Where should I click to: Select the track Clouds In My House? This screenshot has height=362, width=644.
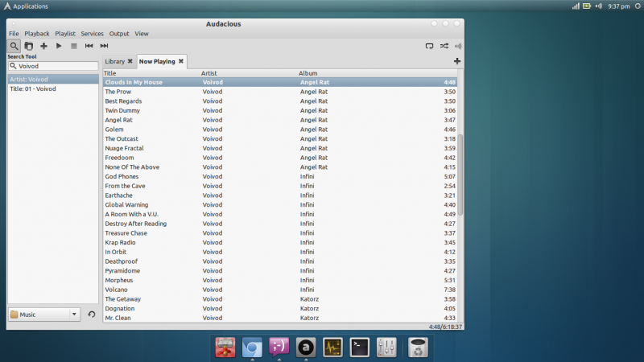point(279,83)
